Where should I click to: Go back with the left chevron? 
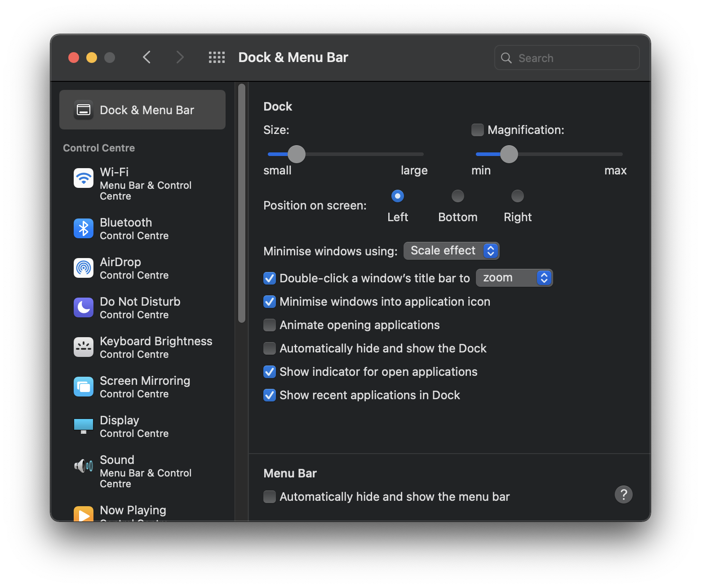pyautogui.click(x=146, y=58)
